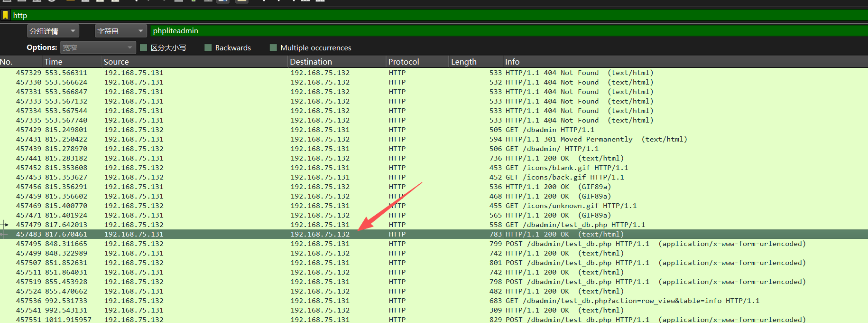Screen dimensions: 868x323
Task: Select packet 457479 GET /dbadmin/test_db.php
Action: 434,225
